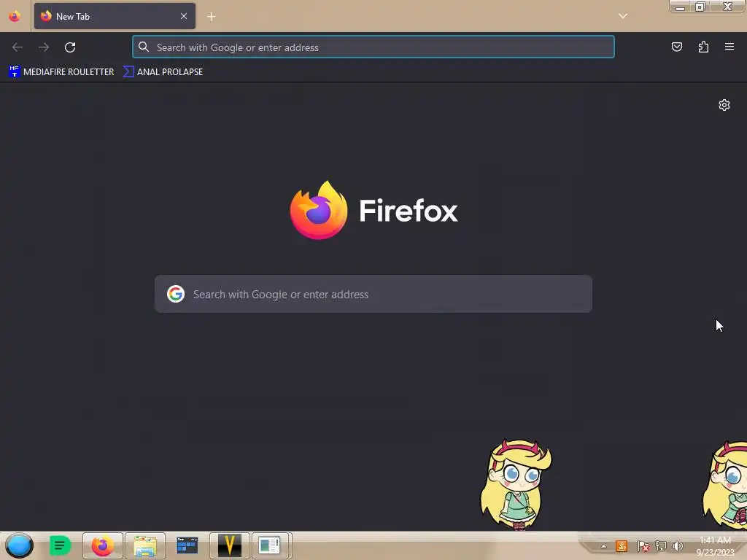The width and height of the screenshot is (747, 560).
Task: Click the center Google search box
Action: [373, 294]
